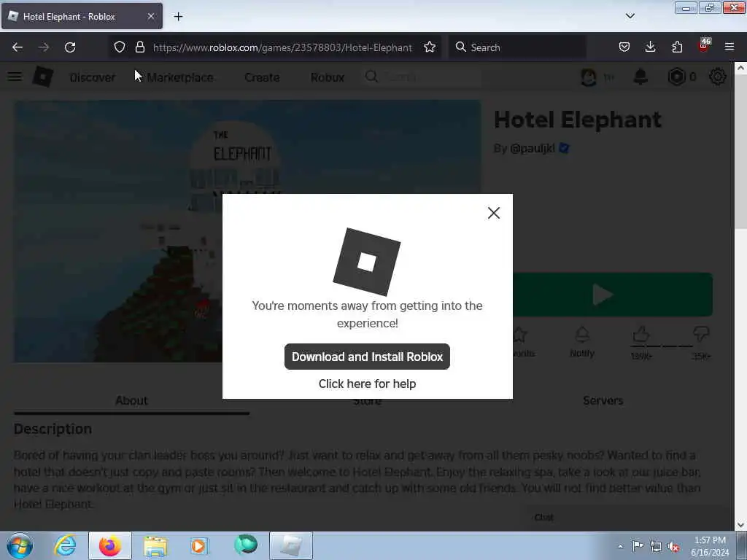Click the Firefox Search box
The width and height of the screenshot is (747, 560).
517,47
